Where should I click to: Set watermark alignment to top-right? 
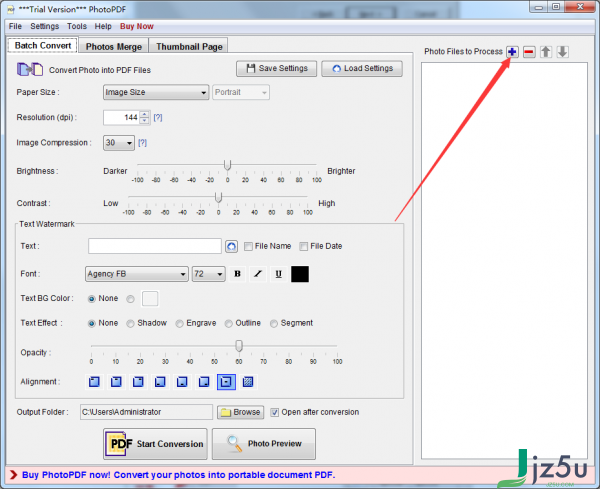point(138,382)
